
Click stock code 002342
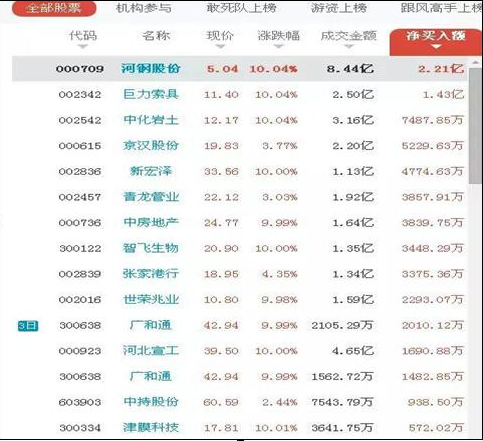pos(80,95)
